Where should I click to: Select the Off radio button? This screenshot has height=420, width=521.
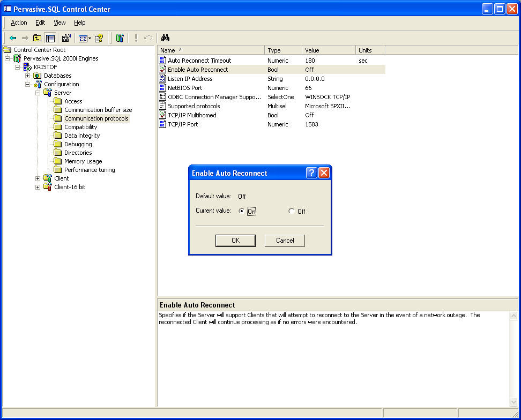(292, 211)
